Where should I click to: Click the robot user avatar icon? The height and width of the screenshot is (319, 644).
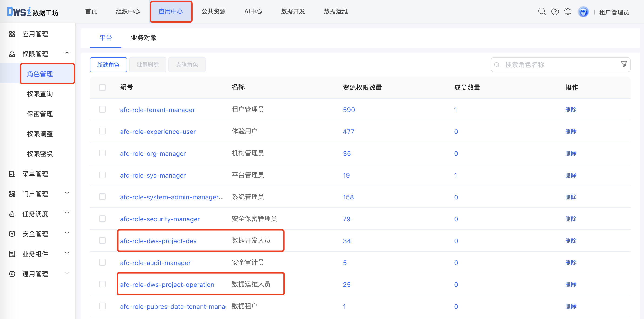pos(583,12)
